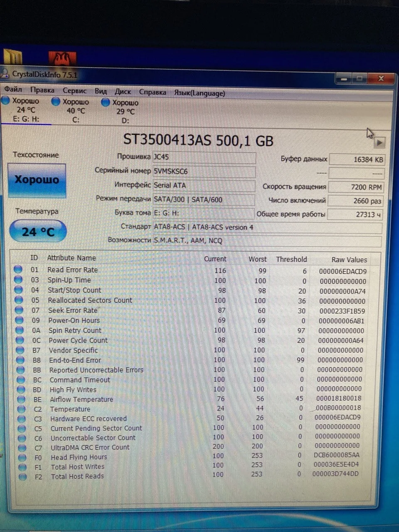This screenshot has height=532, width=399.
Task: Click the Threshold column header
Action: tap(291, 259)
